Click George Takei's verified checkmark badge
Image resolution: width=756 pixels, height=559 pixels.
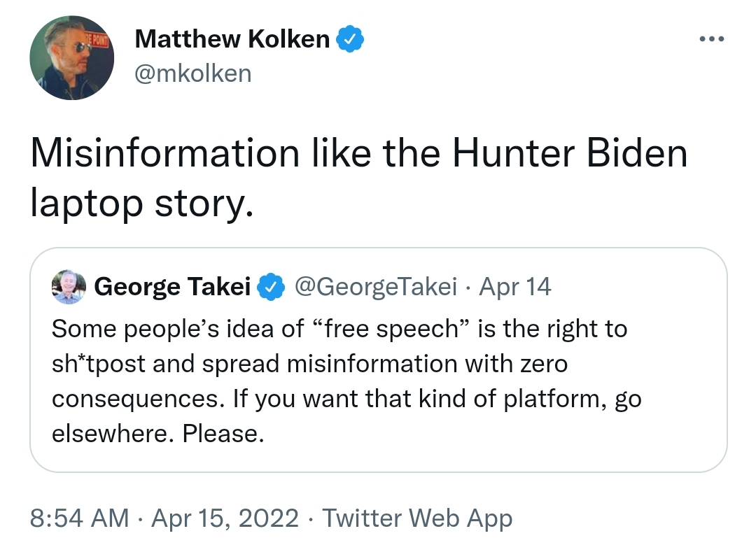coord(271,287)
